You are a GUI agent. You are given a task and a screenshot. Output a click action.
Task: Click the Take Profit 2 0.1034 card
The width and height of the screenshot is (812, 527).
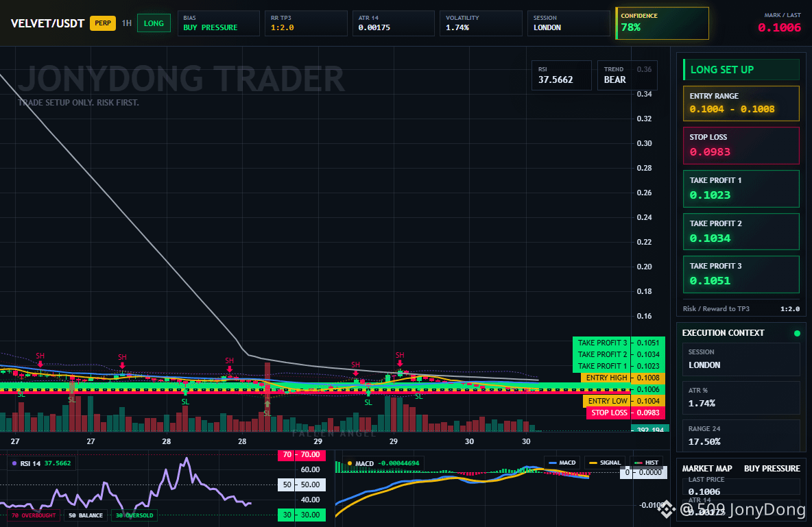(741, 232)
